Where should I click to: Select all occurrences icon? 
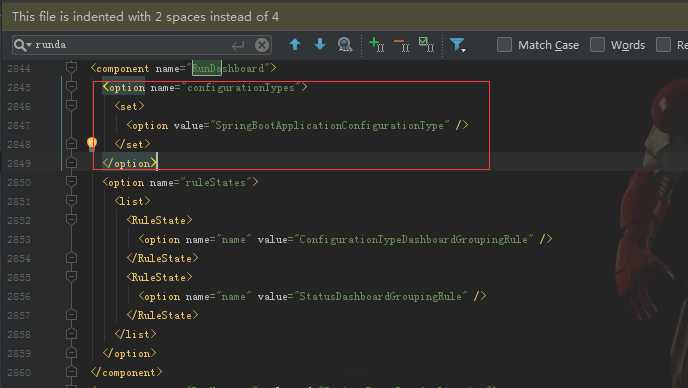(426, 44)
